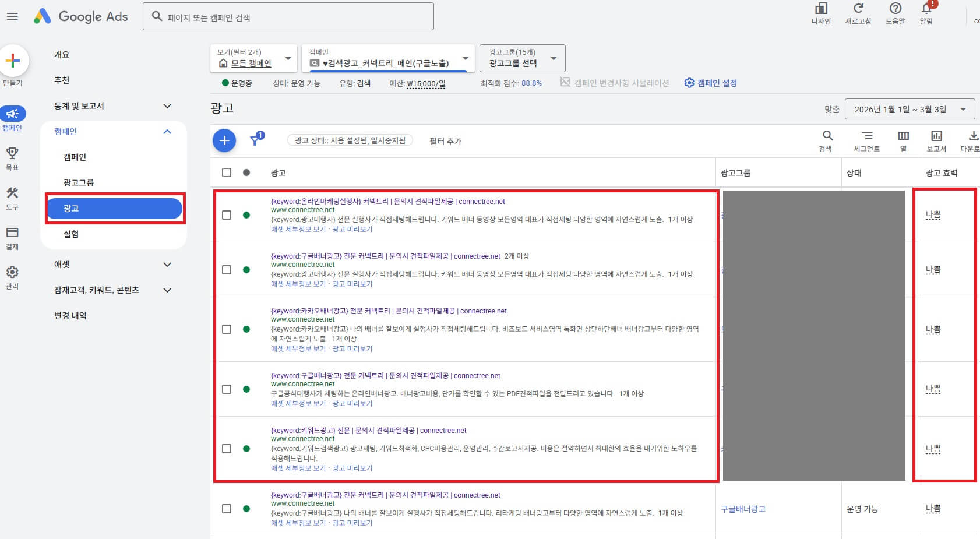Open the 결제 billing icon

click(x=12, y=232)
